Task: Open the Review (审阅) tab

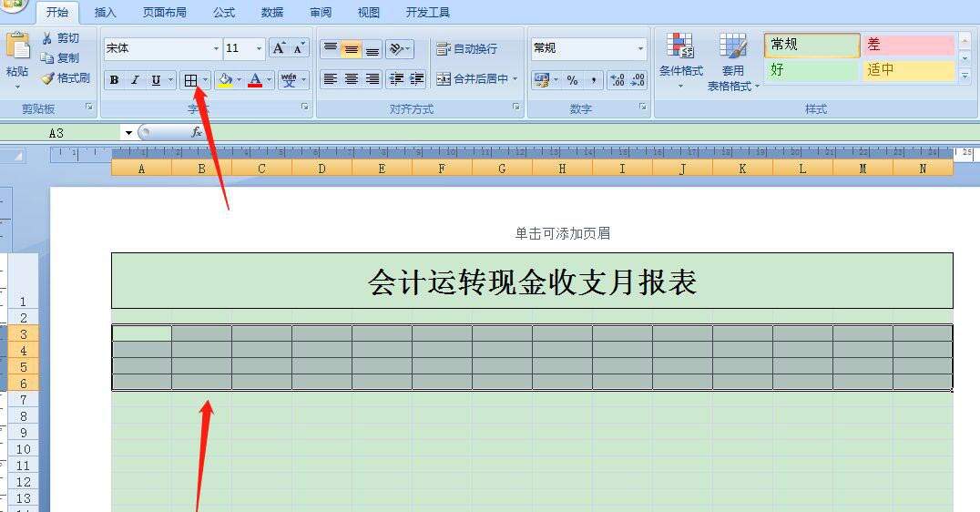Action: coord(321,12)
